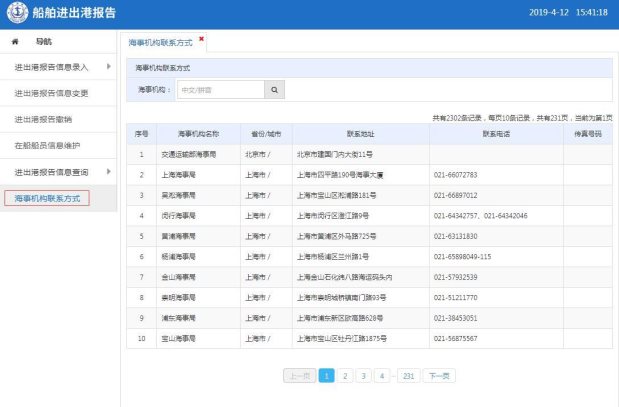Click the 上一页 previous page button

(x=299, y=376)
